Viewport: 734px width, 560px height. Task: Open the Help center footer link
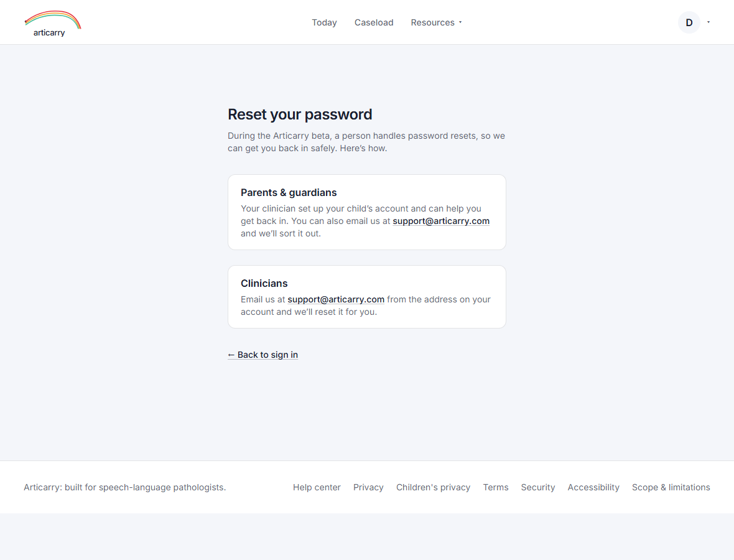[317, 487]
